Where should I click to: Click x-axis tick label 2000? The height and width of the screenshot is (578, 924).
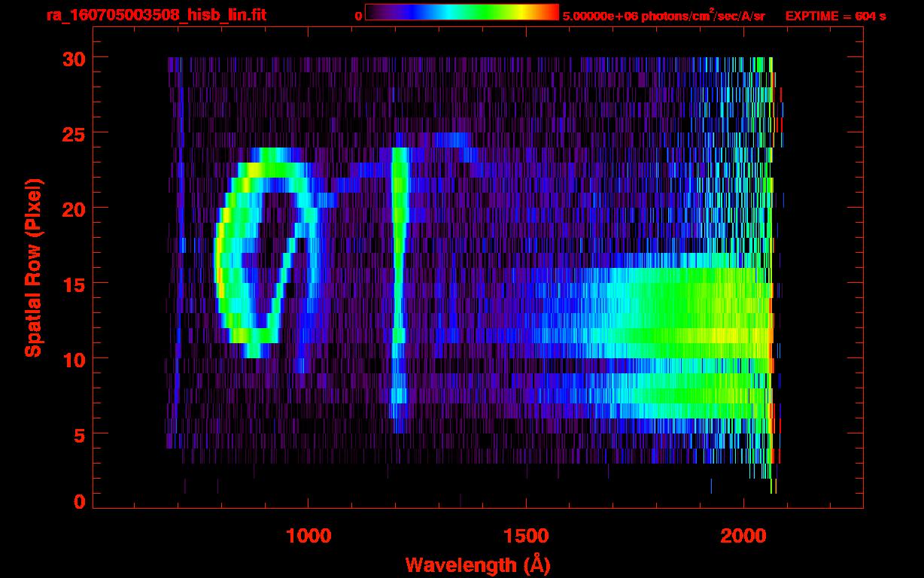click(x=743, y=536)
